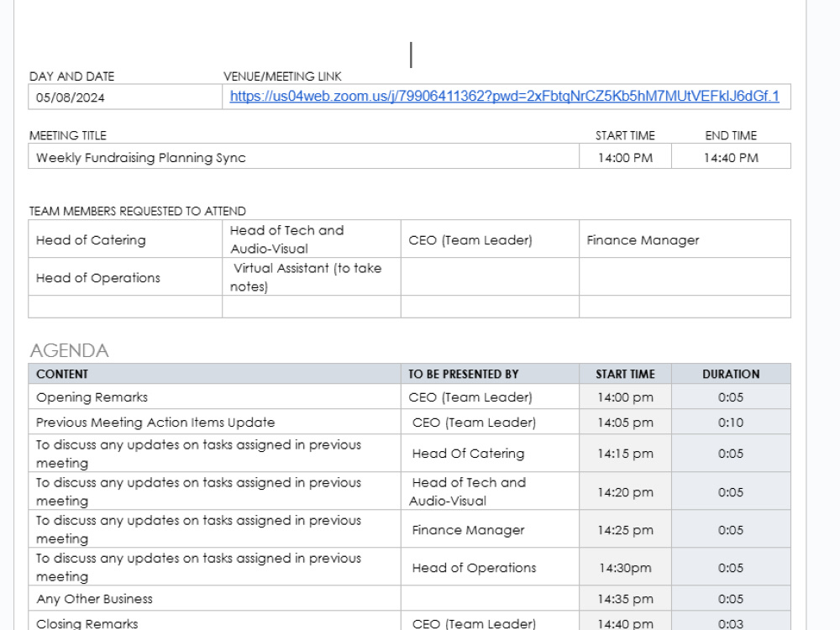Select the VENUE/MEETING LINK label

tap(282, 76)
